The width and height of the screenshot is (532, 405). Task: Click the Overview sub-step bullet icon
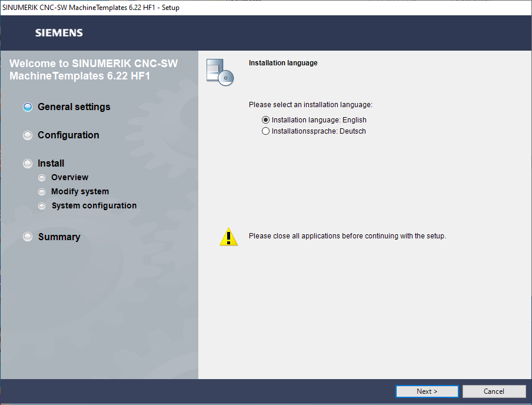click(x=41, y=178)
